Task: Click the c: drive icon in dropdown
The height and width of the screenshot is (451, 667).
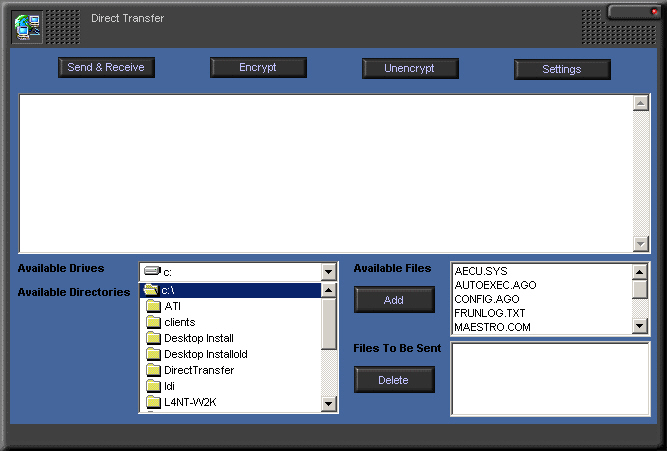Action: (152, 271)
